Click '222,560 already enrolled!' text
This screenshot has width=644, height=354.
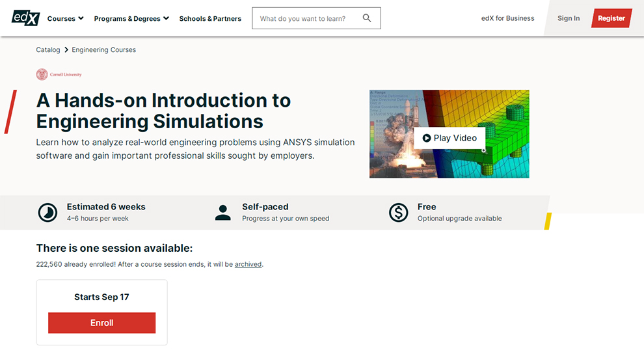[x=76, y=264]
